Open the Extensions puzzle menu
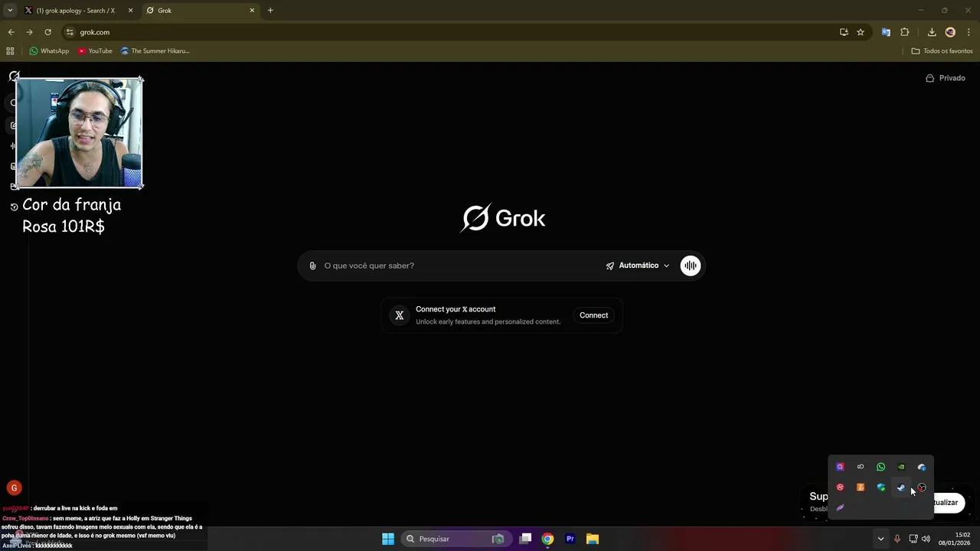980x551 pixels. click(905, 32)
